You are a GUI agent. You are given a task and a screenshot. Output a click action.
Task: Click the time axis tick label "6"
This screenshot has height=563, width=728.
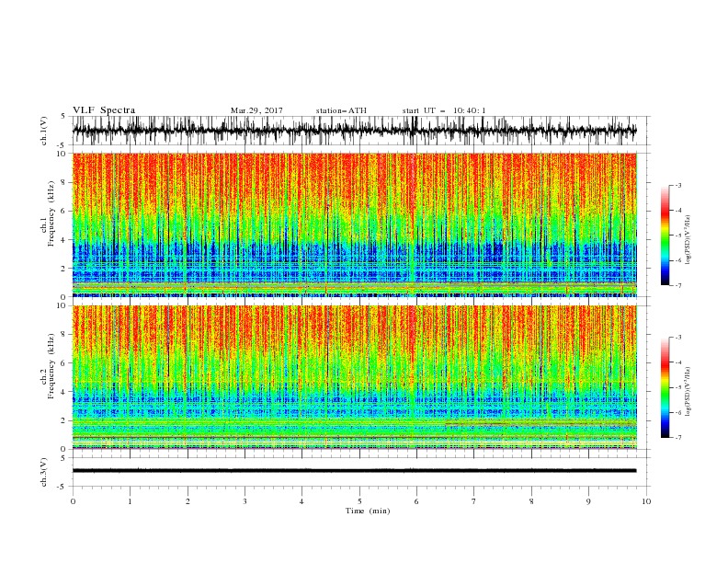pos(416,501)
